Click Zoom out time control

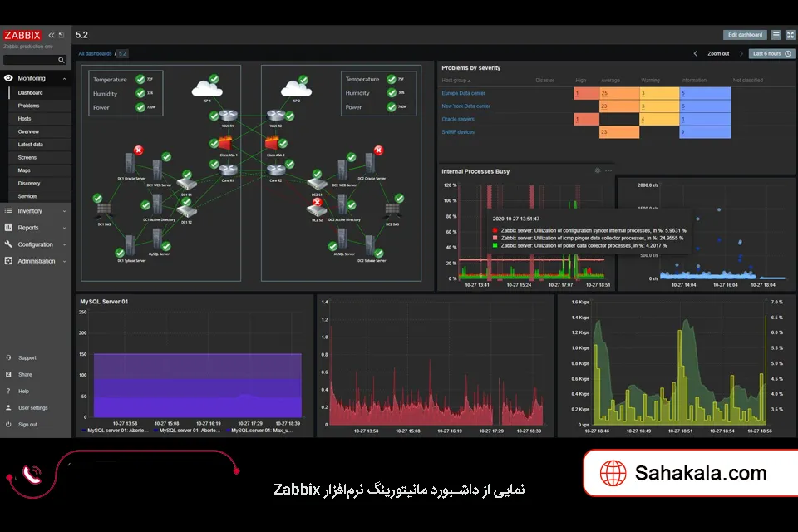coord(718,53)
